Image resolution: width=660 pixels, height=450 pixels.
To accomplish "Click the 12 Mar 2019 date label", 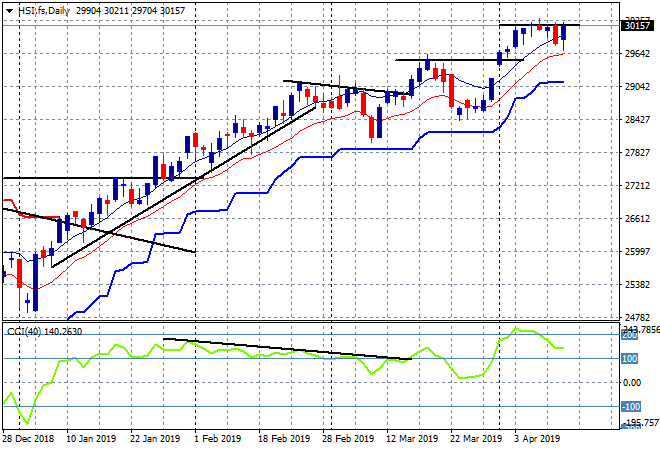I will click(414, 438).
